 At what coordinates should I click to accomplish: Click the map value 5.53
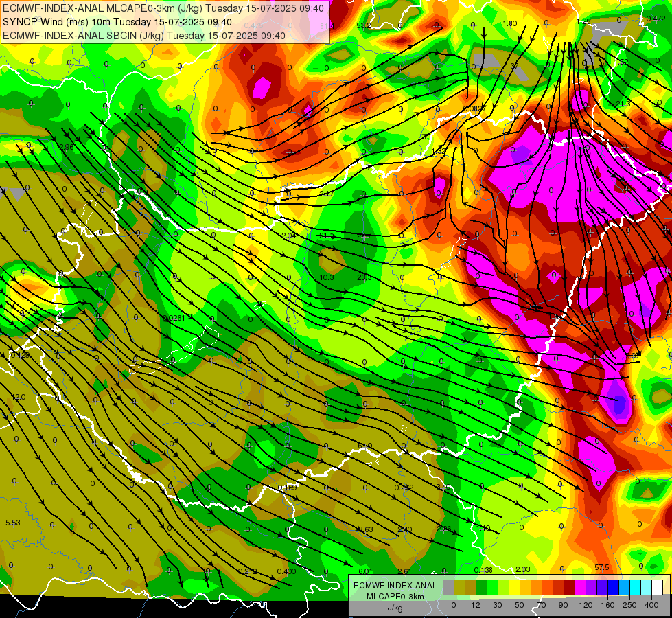[13, 523]
